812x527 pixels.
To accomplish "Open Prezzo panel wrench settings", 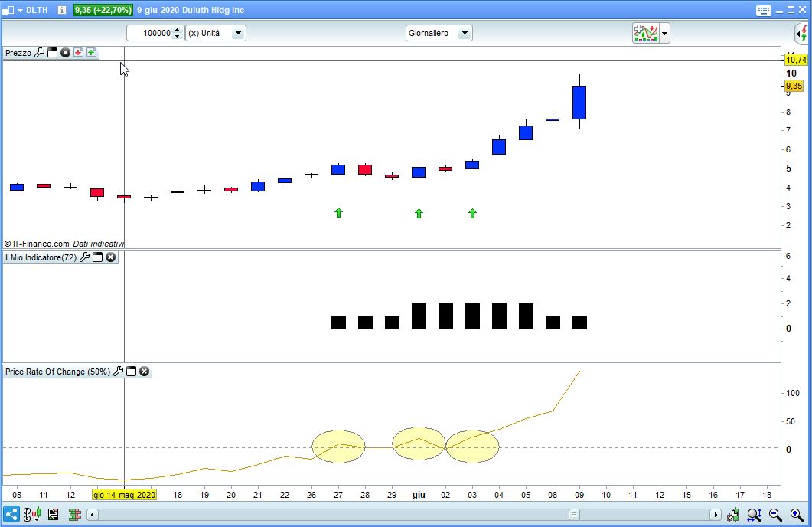I will coord(39,53).
